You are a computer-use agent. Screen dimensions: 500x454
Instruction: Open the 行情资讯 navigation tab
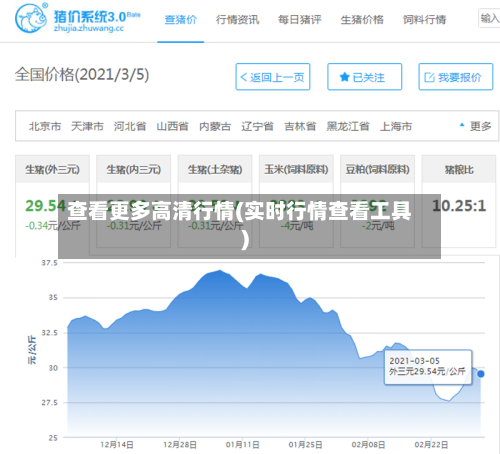click(x=237, y=20)
